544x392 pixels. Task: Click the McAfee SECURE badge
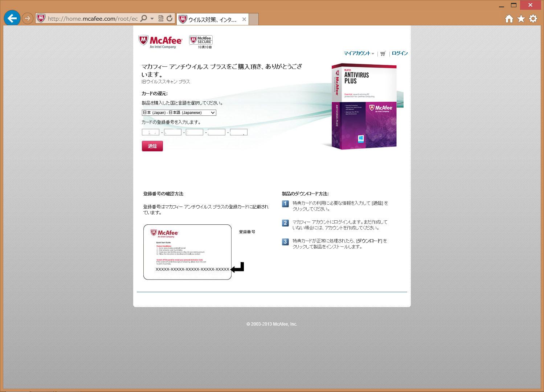pyautogui.click(x=201, y=40)
